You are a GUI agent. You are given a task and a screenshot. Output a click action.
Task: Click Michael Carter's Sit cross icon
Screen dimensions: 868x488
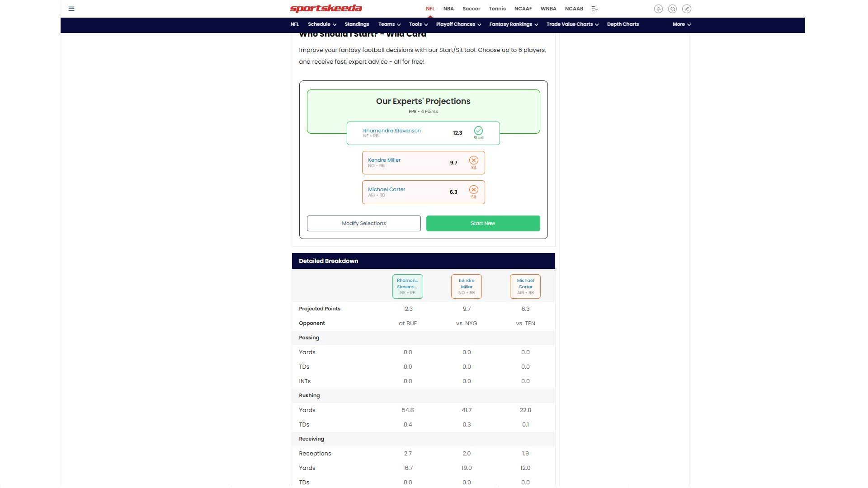[x=473, y=190]
